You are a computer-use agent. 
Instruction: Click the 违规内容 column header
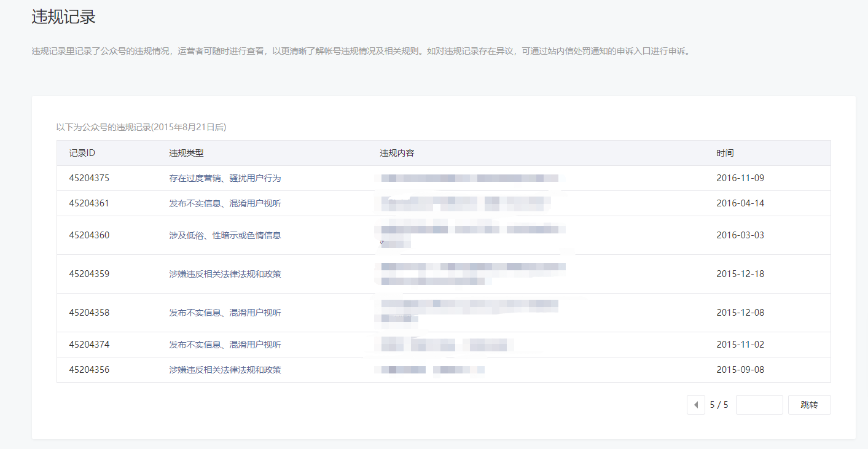coord(397,153)
